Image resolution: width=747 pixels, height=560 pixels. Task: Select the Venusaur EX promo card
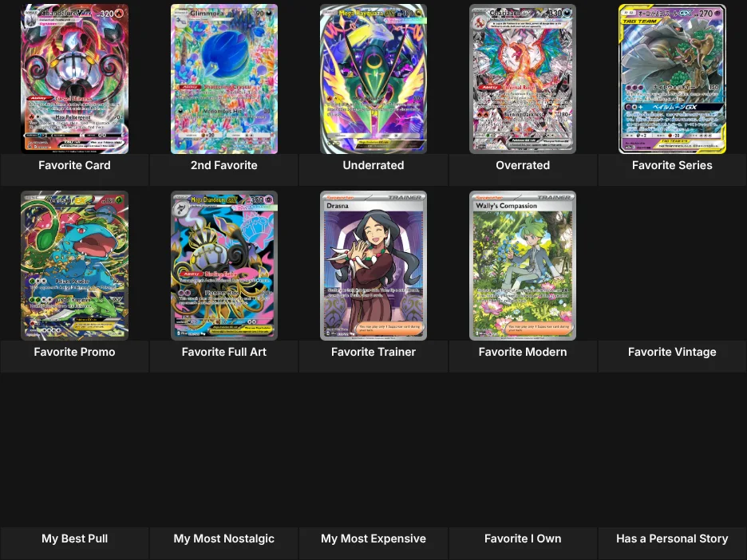(74, 266)
